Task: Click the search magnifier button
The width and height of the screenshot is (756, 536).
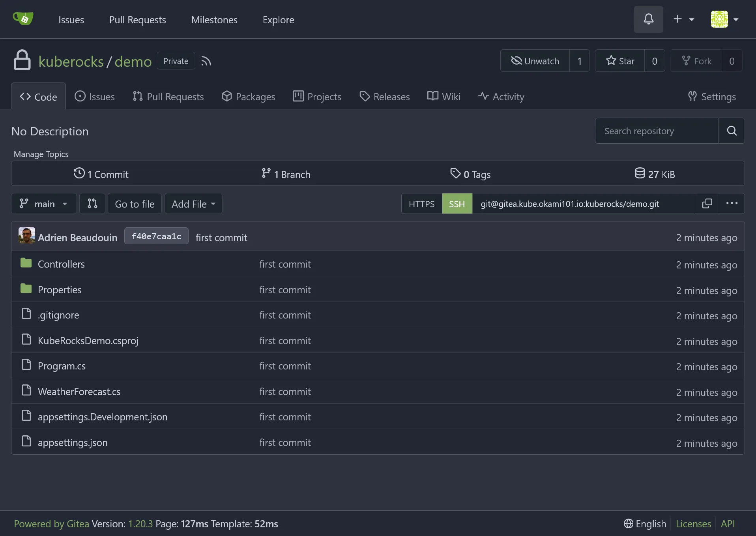Action: point(732,131)
